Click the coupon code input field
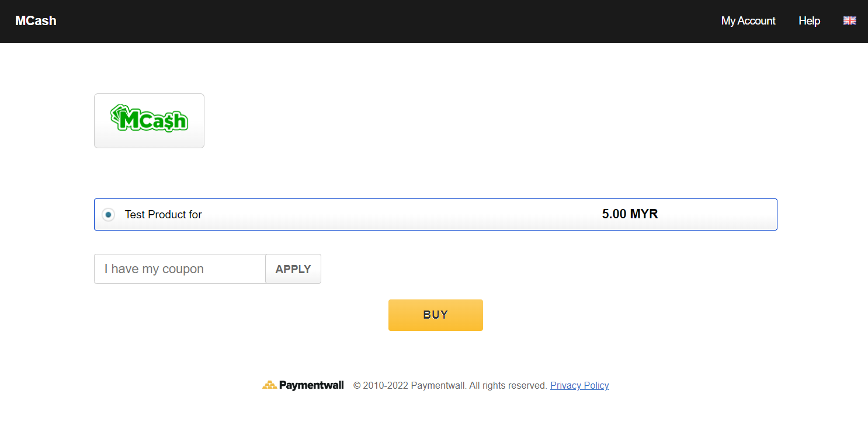 coord(179,268)
